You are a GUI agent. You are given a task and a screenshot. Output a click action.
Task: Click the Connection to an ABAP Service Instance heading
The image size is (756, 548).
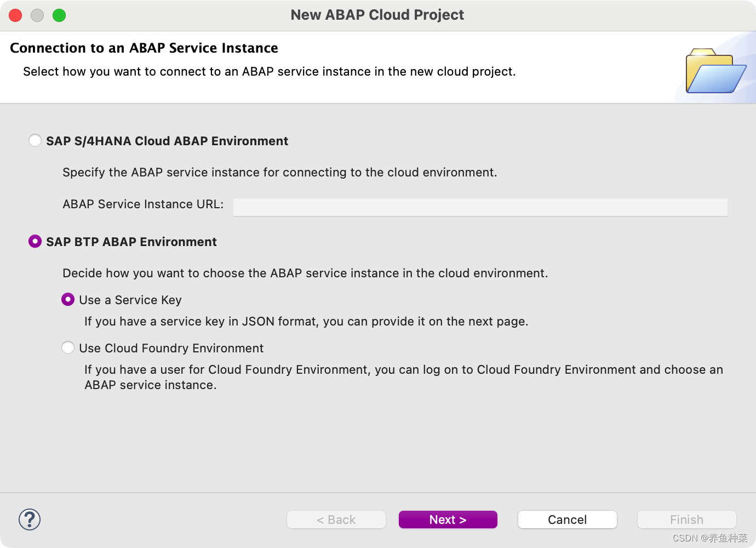(x=144, y=48)
